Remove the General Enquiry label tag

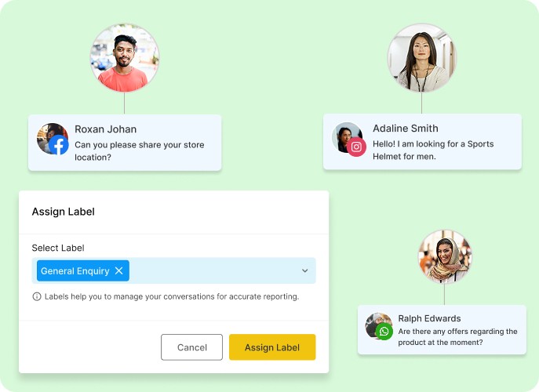119,270
